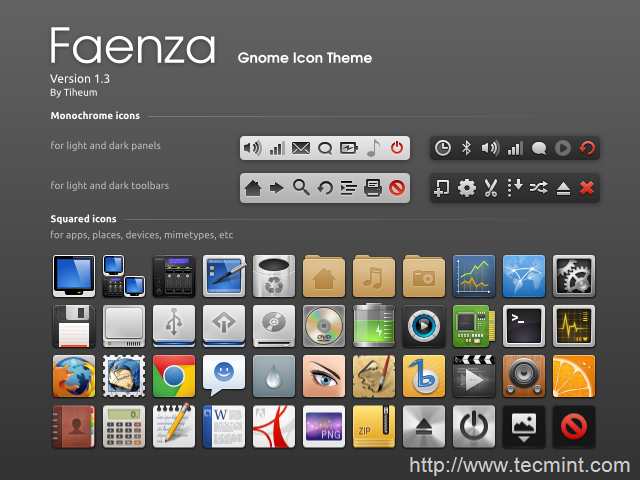Click the PNG image file icon

coord(324,426)
